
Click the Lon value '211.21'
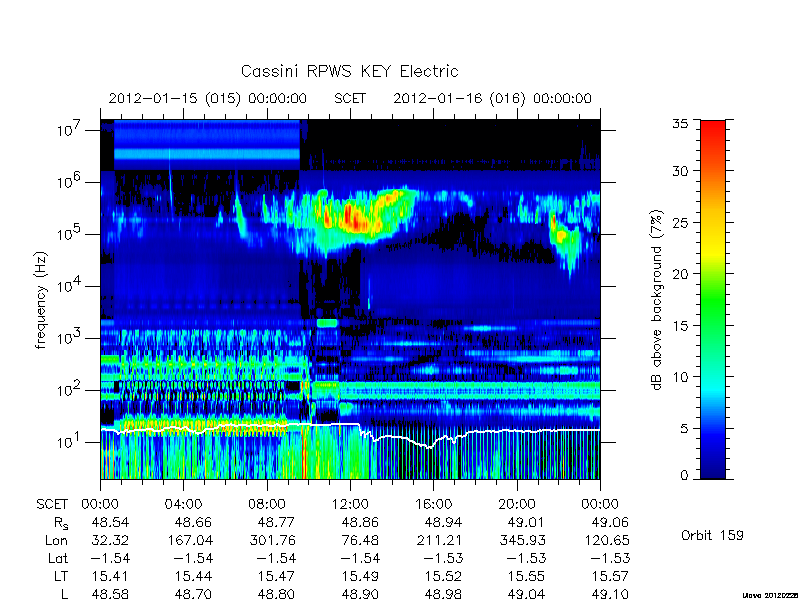tap(439, 540)
